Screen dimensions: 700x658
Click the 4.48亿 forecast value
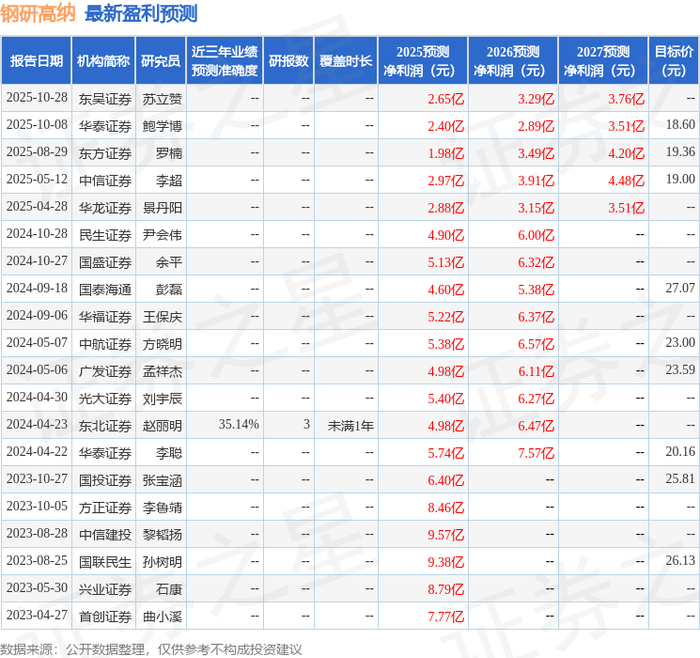point(626,180)
